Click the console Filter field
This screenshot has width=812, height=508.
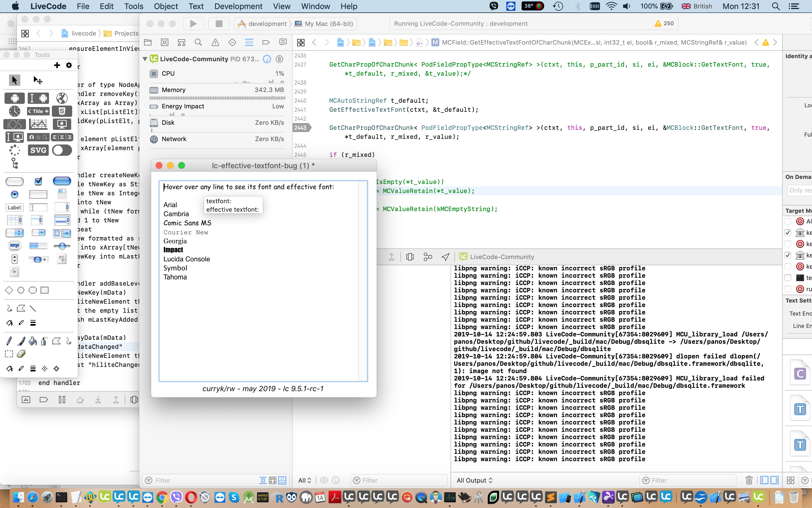(688, 480)
